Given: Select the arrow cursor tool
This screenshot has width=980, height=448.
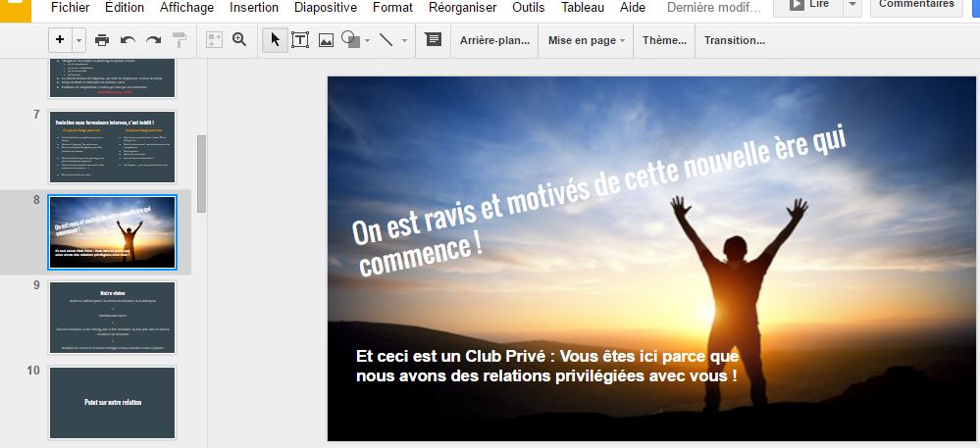Looking at the screenshot, I should tap(275, 40).
